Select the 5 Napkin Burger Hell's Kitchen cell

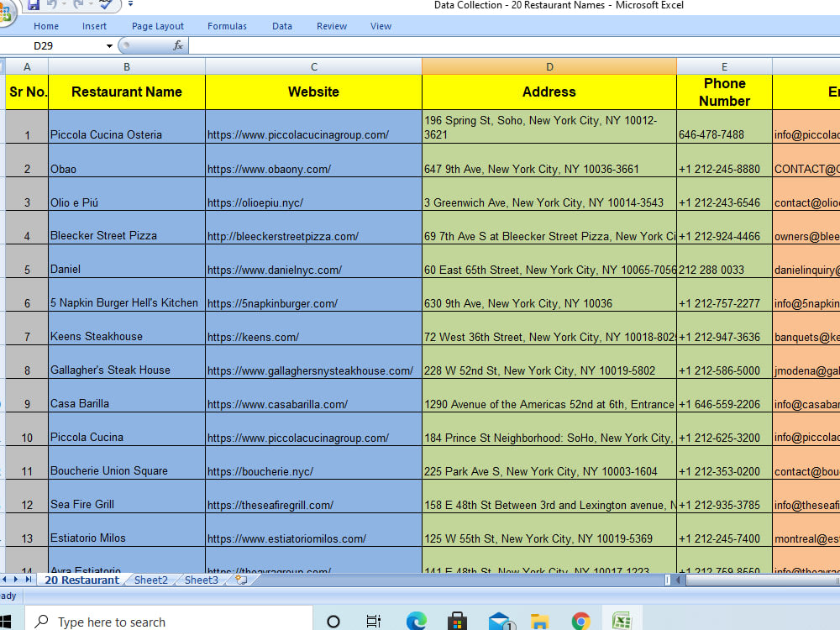127,295
